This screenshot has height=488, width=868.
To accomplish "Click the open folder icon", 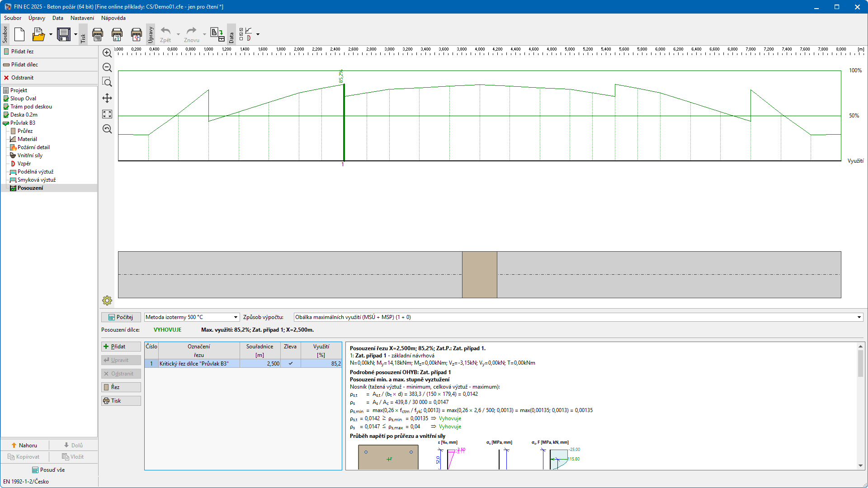I will pyautogui.click(x=39, y=34).
